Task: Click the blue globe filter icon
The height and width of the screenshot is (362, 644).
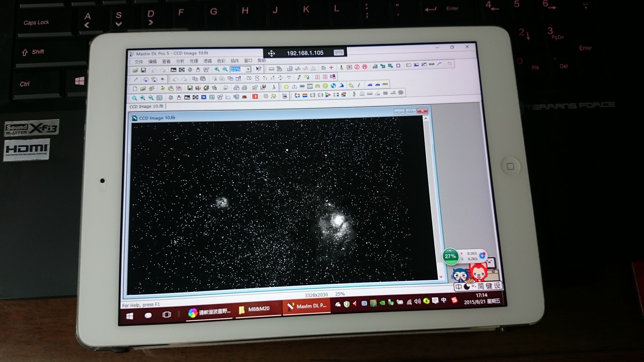Action: (333, 86)
